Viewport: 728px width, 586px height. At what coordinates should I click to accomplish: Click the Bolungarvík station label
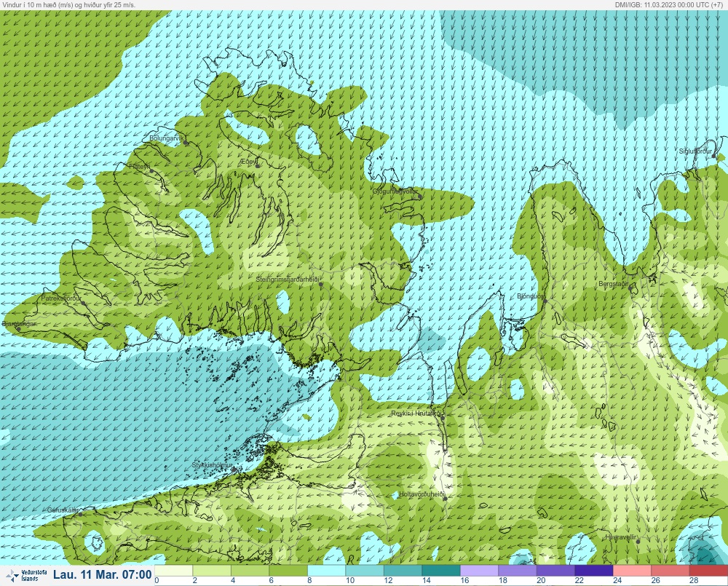[166, 138]
